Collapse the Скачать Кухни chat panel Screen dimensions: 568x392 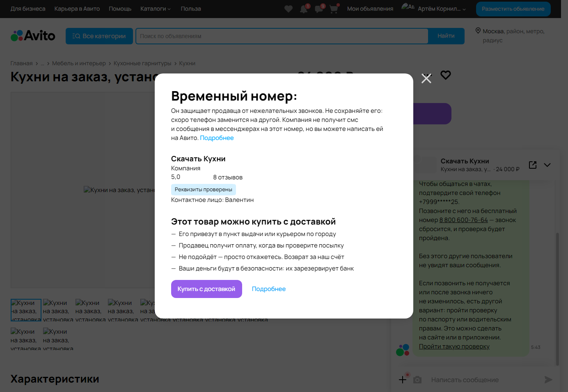[547, 165]
